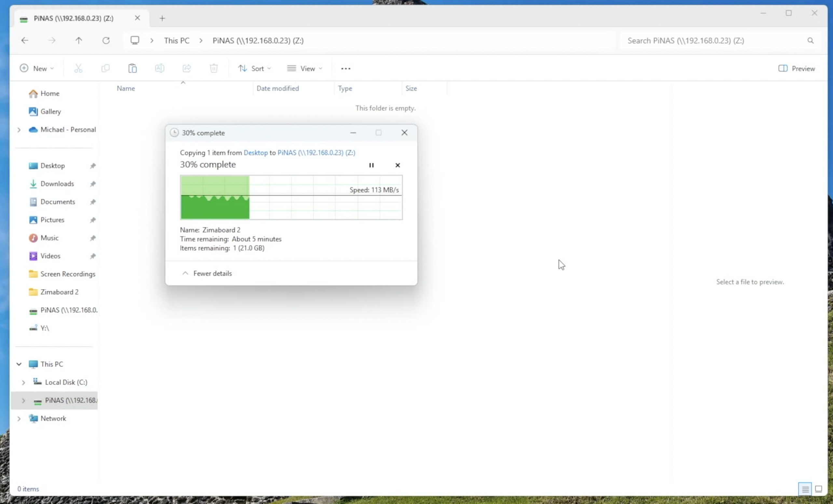Switch to large thumbnails view icon
Image resolution: width=833 pixels, height=504 pixels.
tap(818, 489)
